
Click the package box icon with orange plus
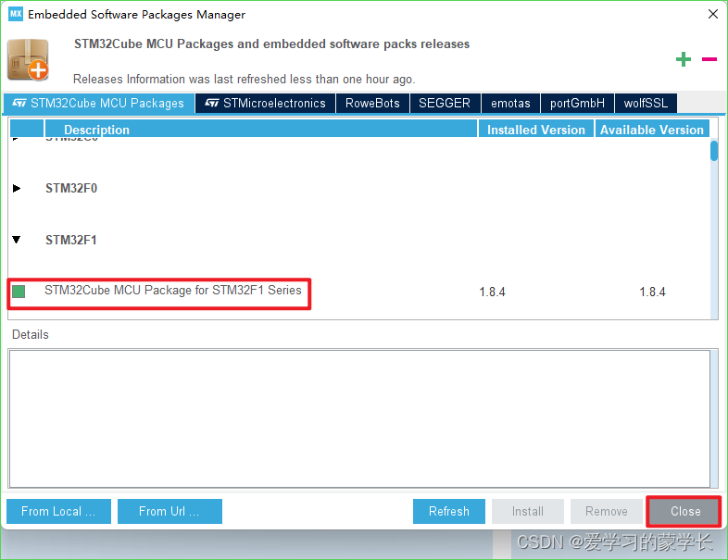28,60
